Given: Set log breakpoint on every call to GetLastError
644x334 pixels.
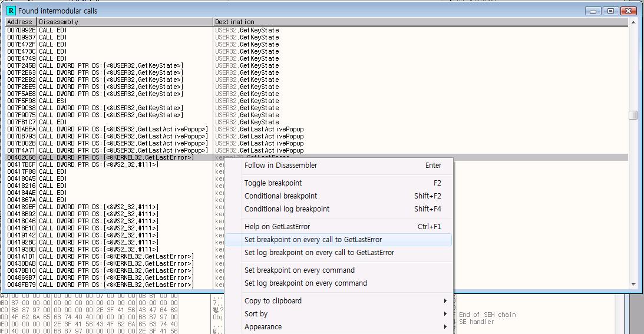Looking at the screenshot, I should pyautogui.click(x=339, y=253).
